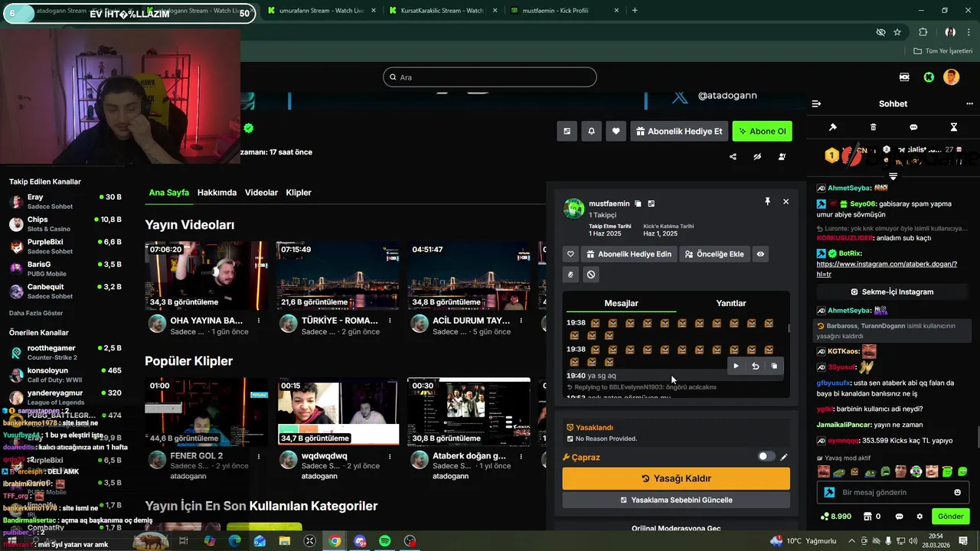
Task: Click Yasaklama Sebebini Güncelle button
Action: click(676, 500)
